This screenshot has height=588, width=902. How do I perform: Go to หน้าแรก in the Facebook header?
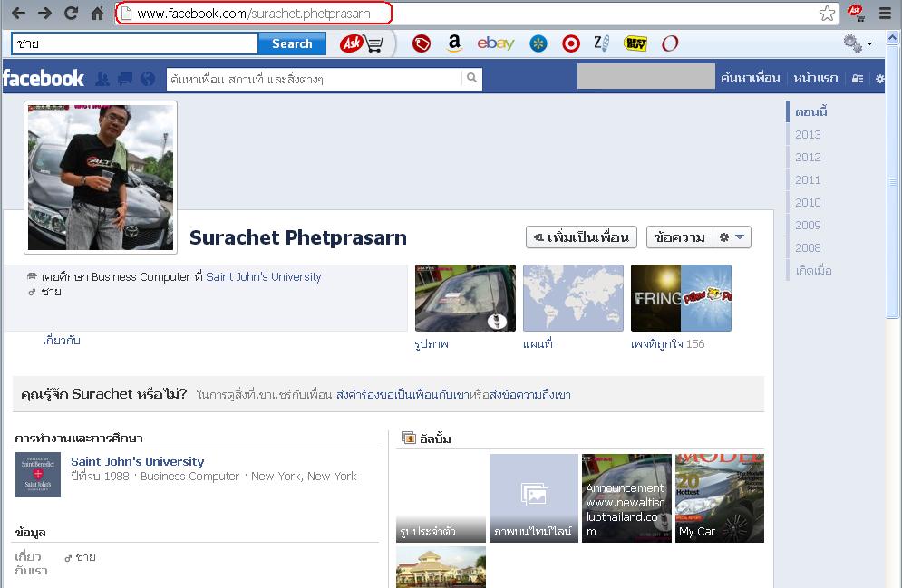coord(816,78)
